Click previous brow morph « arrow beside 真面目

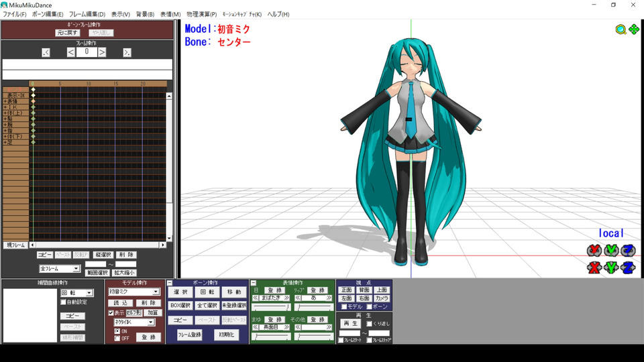(256, 328)
